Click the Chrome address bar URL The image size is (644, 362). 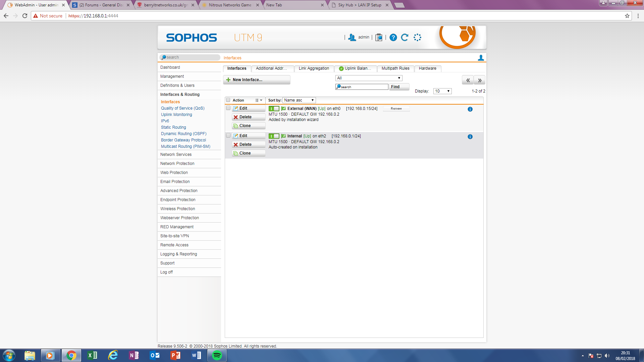(93, 16)
